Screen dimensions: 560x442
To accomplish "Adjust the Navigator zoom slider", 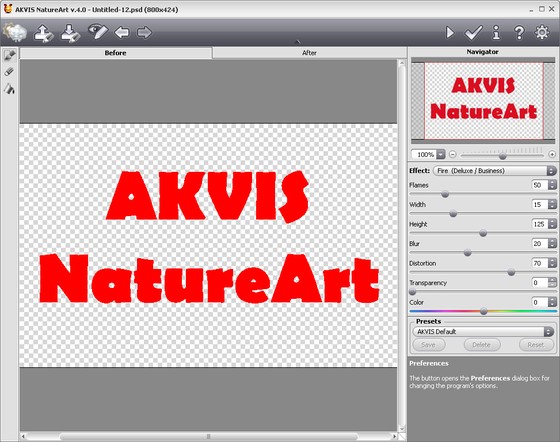I will coord(502,156).
